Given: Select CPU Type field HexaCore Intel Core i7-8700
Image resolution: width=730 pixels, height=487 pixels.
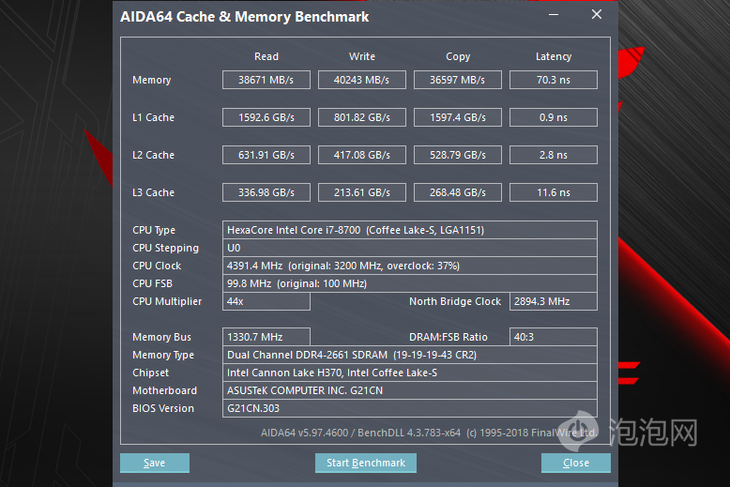Looking at the screenshot, I should coord(410,230).
